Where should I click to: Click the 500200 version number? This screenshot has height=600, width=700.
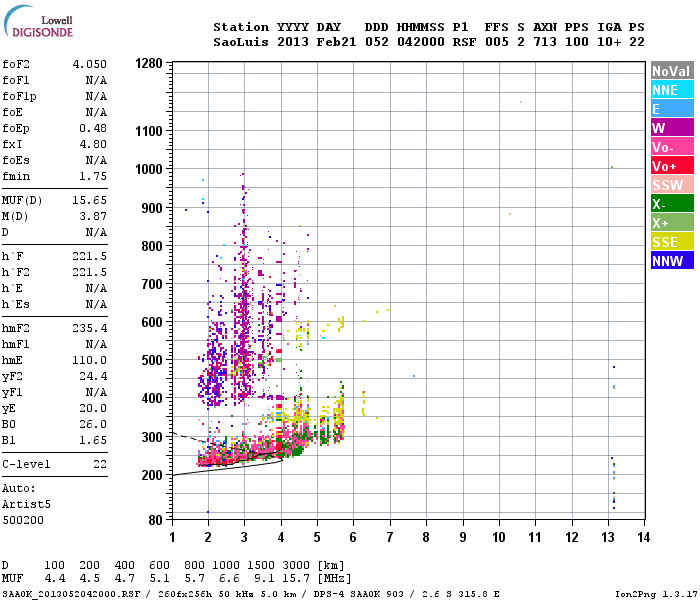[x=23, y=521]
